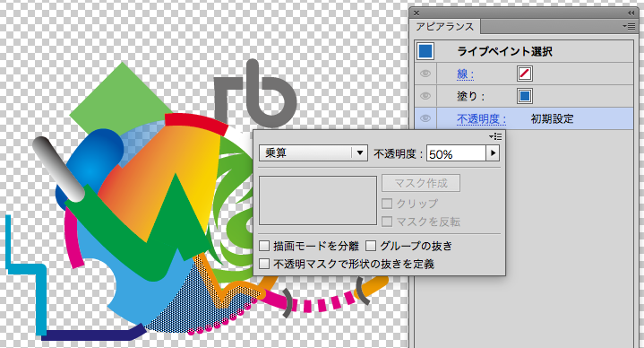Viewport: 644px width, 348px height.
Task: Open the opacity slider arrow next to 50%
Action: tap(493, 153)
